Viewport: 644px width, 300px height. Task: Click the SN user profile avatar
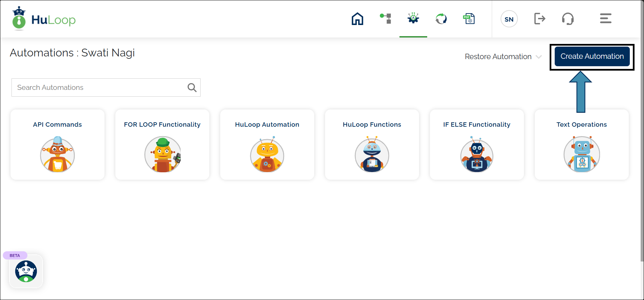pos(509,19)
